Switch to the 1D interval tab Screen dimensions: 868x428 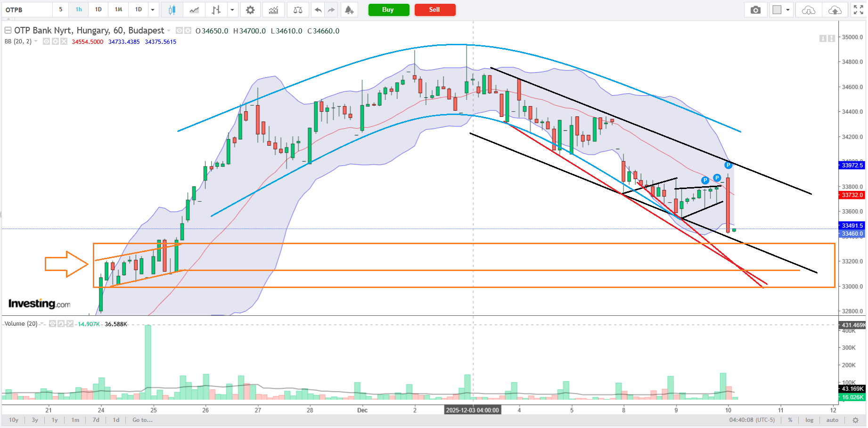click(x=98, y=10)
